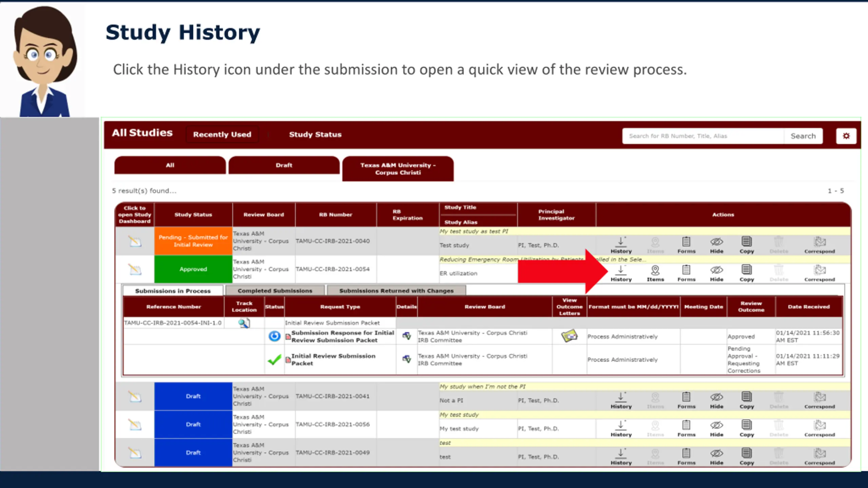Switch to Completed Submissions tab

tap(275, 291)
